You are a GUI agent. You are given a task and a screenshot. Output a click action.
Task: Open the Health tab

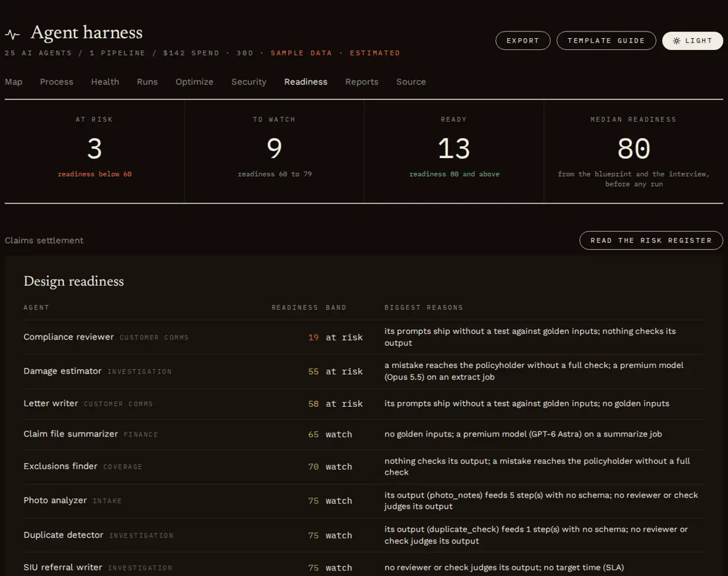pos(105,81)
